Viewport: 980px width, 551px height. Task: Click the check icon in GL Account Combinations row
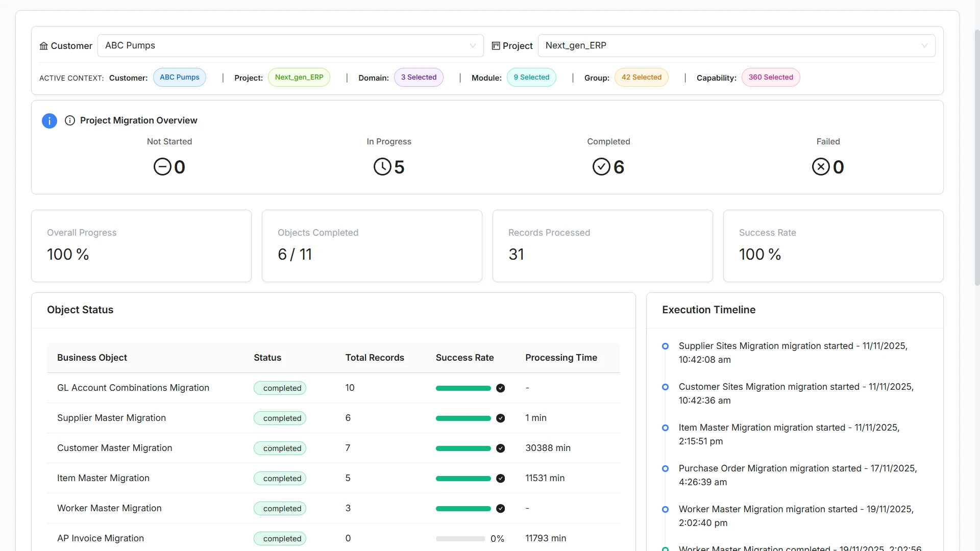501,388
